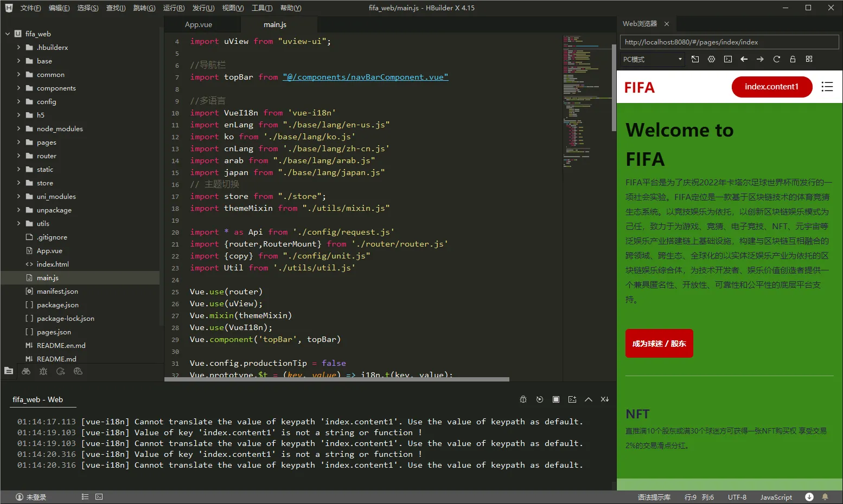
Task: Open the PC模式 device mode dropdown
Action: click(x=653, y=59)
